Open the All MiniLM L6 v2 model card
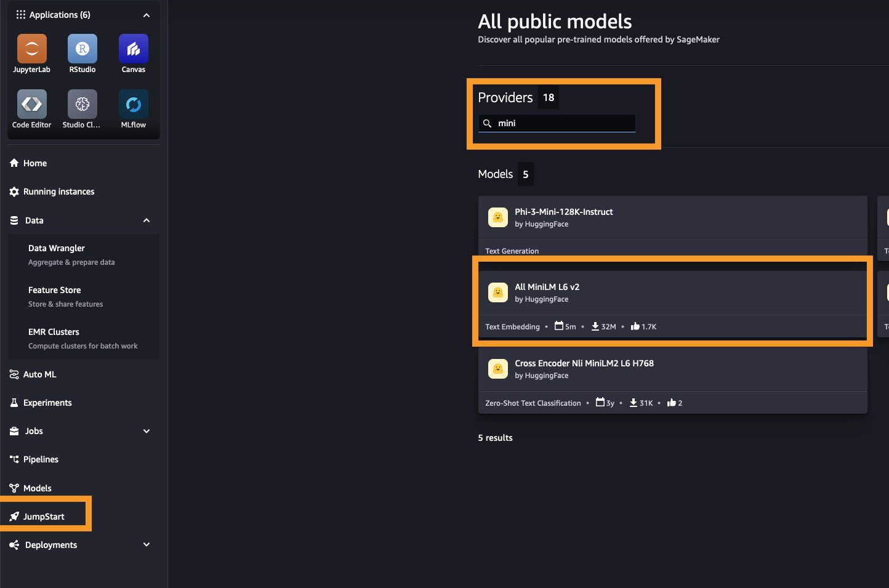The width and height of the screenshot is (889, 588). [673, 304]
